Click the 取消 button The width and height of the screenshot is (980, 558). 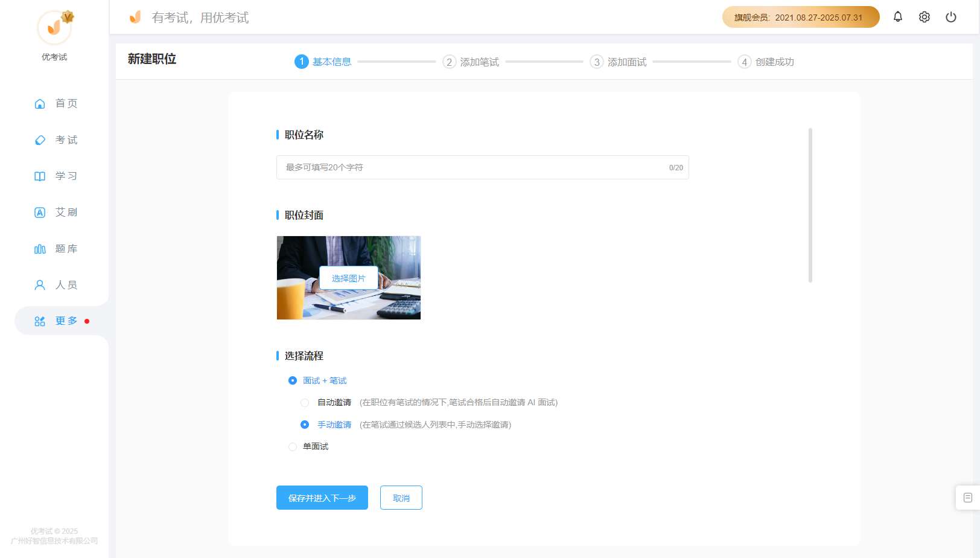[401, 498]
